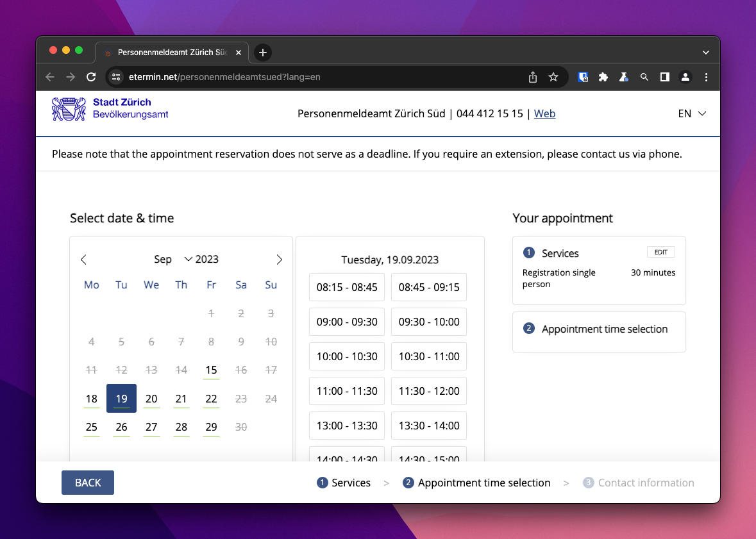
Task: Open Sep month dropdown
Action: click(x=172, y=260)
